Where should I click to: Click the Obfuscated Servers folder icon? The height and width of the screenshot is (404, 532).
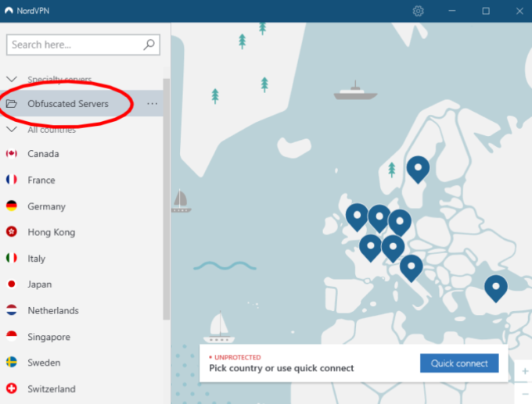12,104
